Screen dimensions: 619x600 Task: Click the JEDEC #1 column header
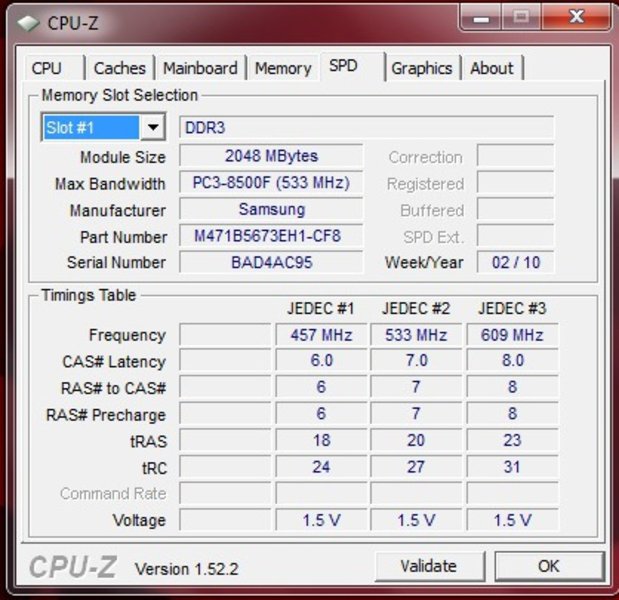point(321,308)
